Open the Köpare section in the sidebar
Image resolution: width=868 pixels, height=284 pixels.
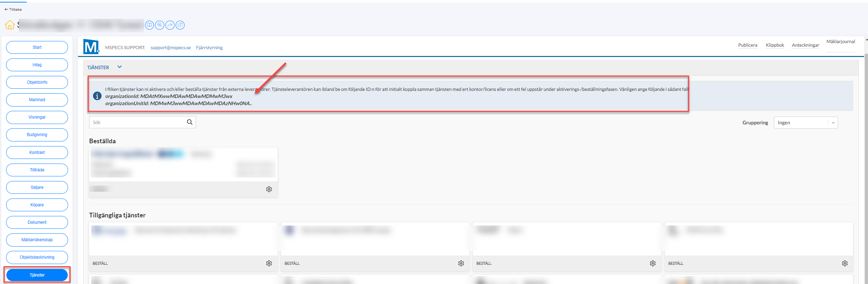[x=37, y=205]
